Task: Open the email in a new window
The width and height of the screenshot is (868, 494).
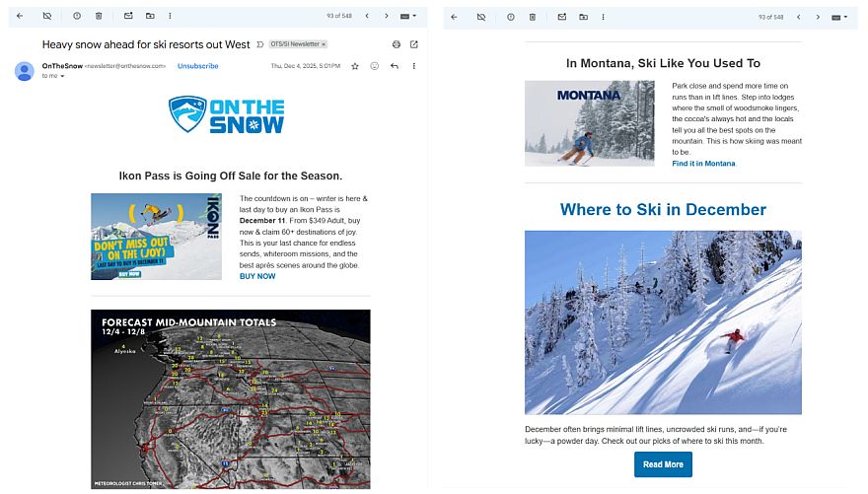Action: pyautogui.click(x=414, y=44)
